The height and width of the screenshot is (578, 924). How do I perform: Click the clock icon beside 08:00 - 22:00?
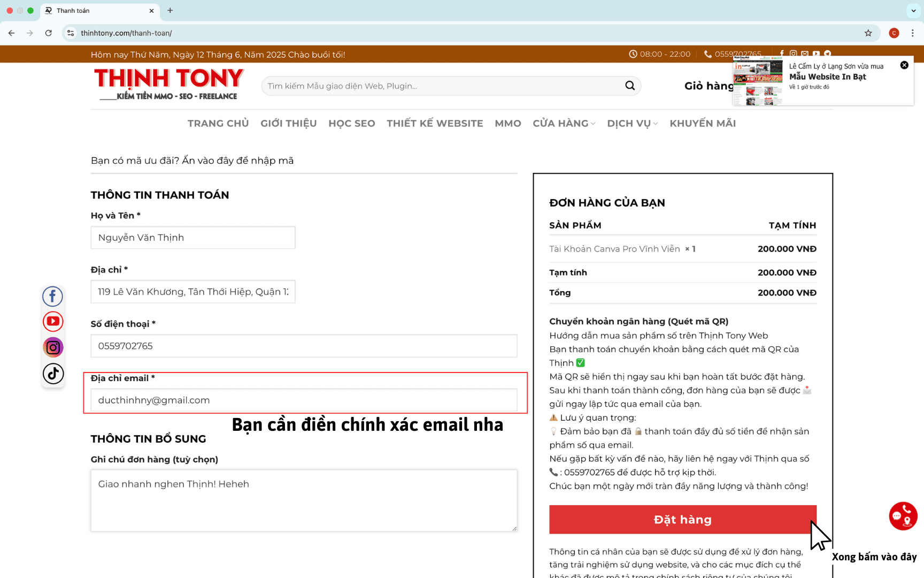point(633,54)
